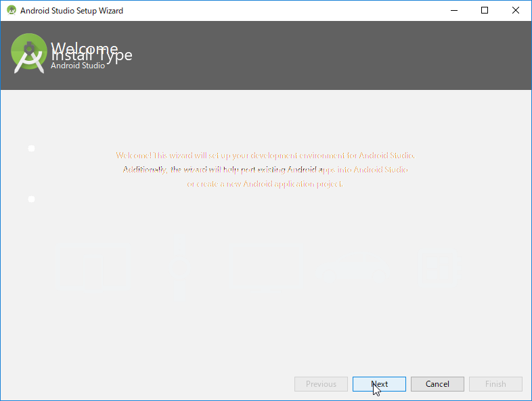Cancel the setup wizard
532x401 pixels.
pyautogui.click(x=437, y=384)
